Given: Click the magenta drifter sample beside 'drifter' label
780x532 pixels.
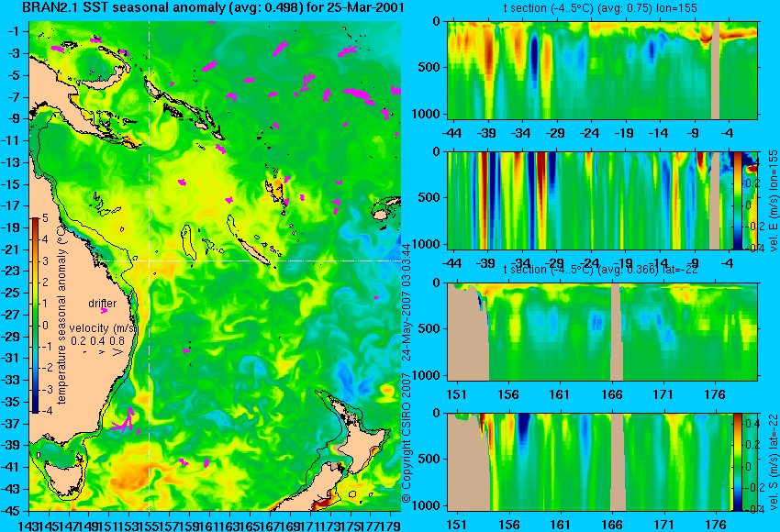Looking at the screenshot, I should tap(104, 311).
